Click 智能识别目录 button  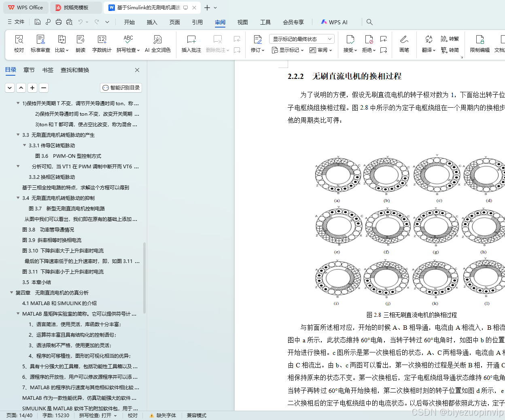point(121,87)
